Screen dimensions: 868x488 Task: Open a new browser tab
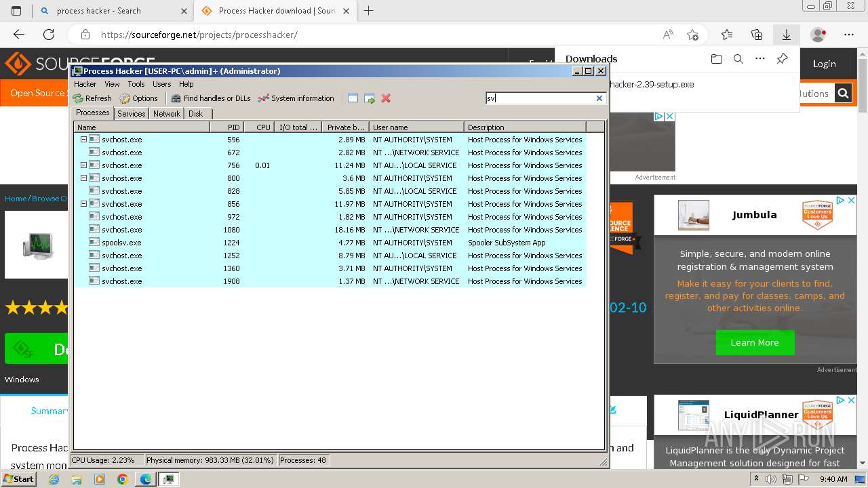(x=369, y=11)
